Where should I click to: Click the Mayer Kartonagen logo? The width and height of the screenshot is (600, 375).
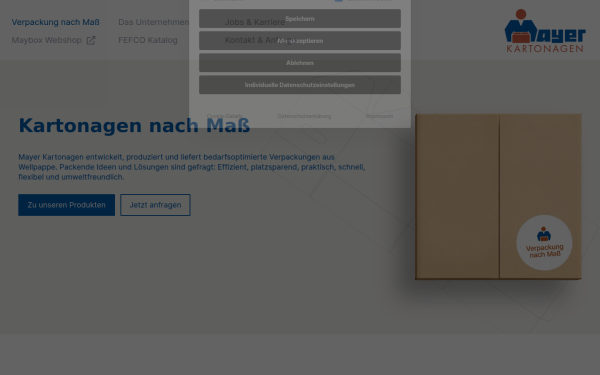pos(545,31)
